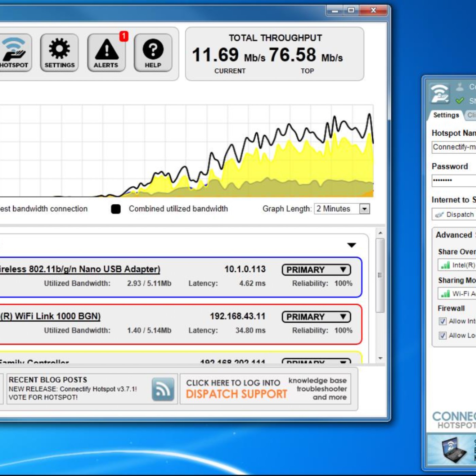Viewport: 476px width, 476px height.
Task: Click the IP address 192.168.43.11
Action: click(237, 316)
